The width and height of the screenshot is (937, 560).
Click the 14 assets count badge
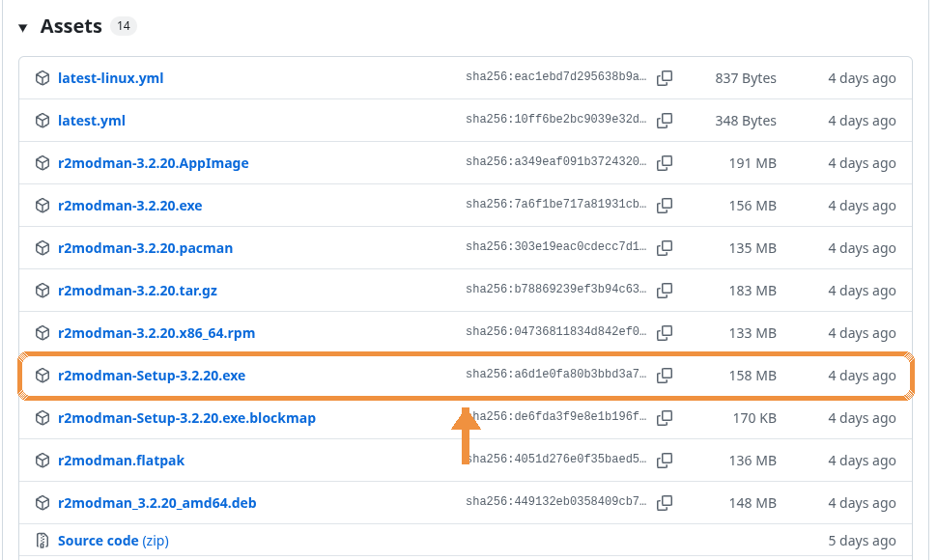pyautogui.click(x=123, y=26)
